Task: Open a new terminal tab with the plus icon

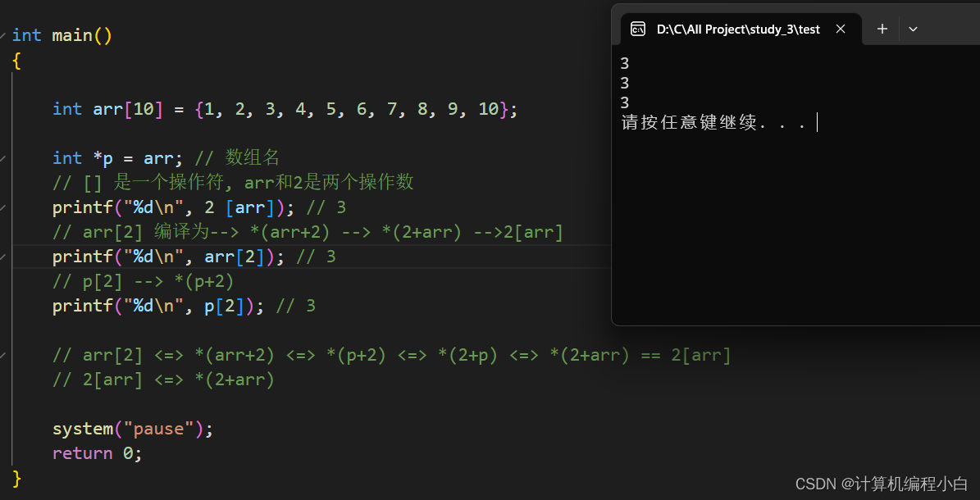Action: (882, 29)
